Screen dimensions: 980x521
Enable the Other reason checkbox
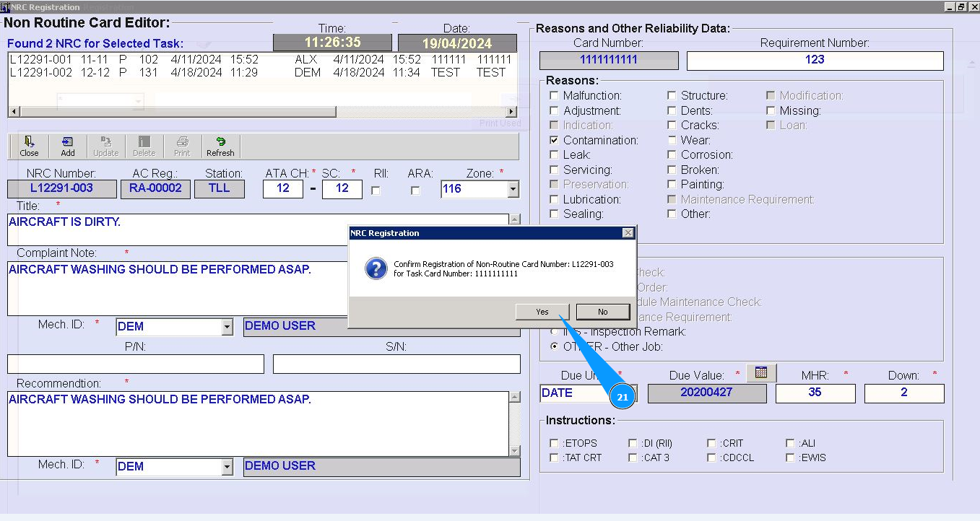pyautogui.click(x=672, y=214)
